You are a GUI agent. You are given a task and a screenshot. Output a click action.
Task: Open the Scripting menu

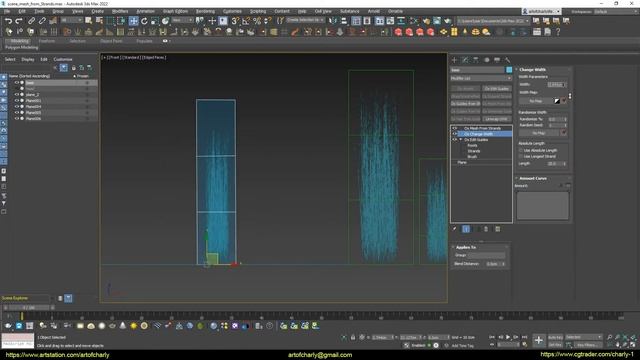pyautogui.click(x=258, y=11)
